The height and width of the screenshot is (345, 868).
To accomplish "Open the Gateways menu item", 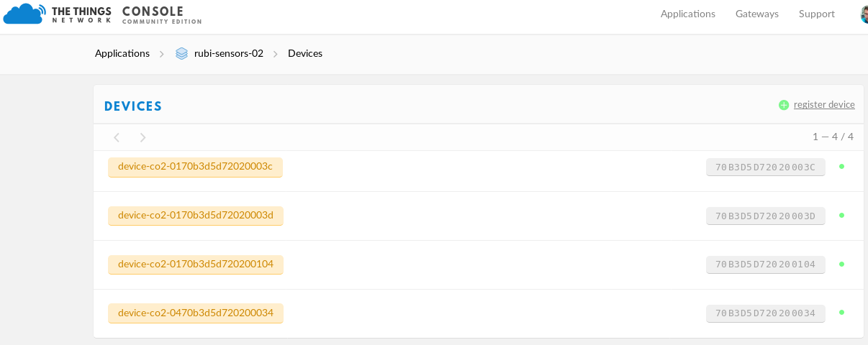I will [x=757, y=14].
